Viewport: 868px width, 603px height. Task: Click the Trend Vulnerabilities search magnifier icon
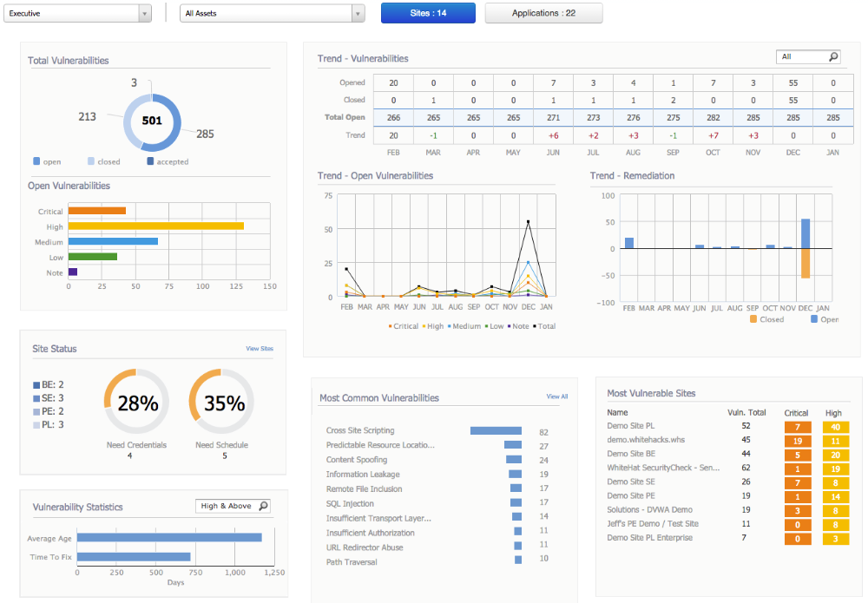tap(833, 56)
